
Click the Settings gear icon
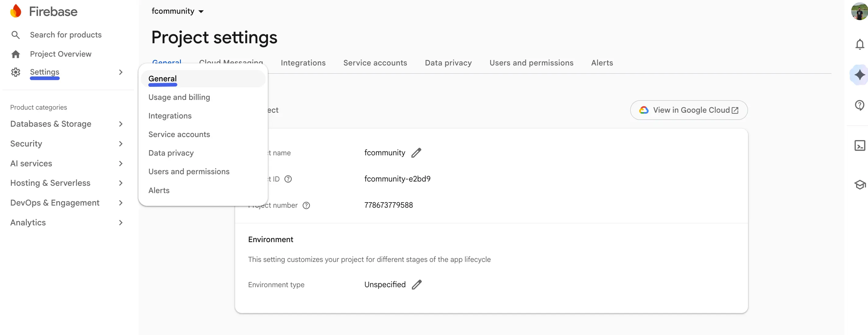point(16,72)
